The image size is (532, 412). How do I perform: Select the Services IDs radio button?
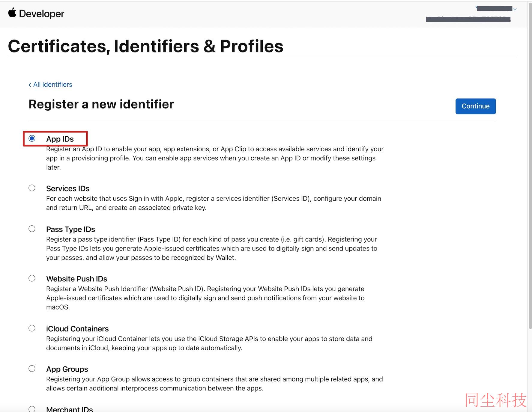[x=32, y=188]
